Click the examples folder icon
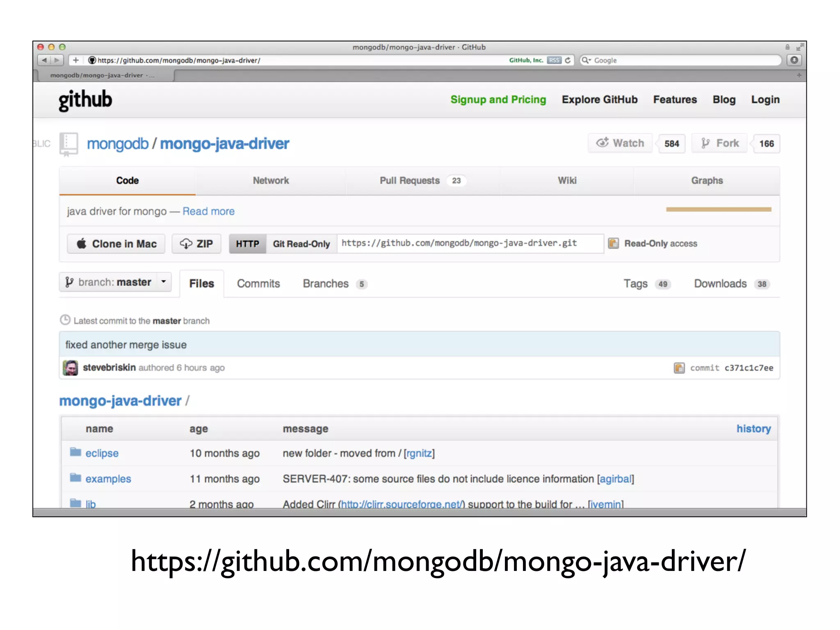Viewport: 840px width, 630px height. 75,477
